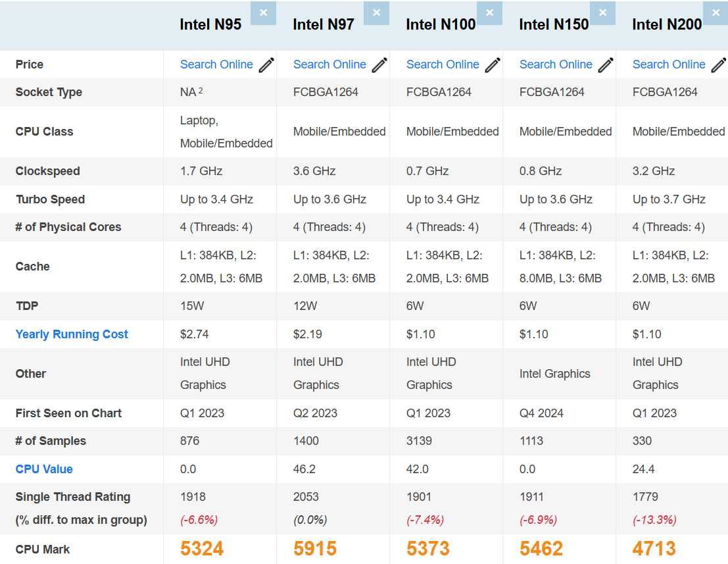Image resolution: width=728 pixels, height=564 pixels.
Task: Follow Search Online link for Intel N150
Action: [556, 64]
